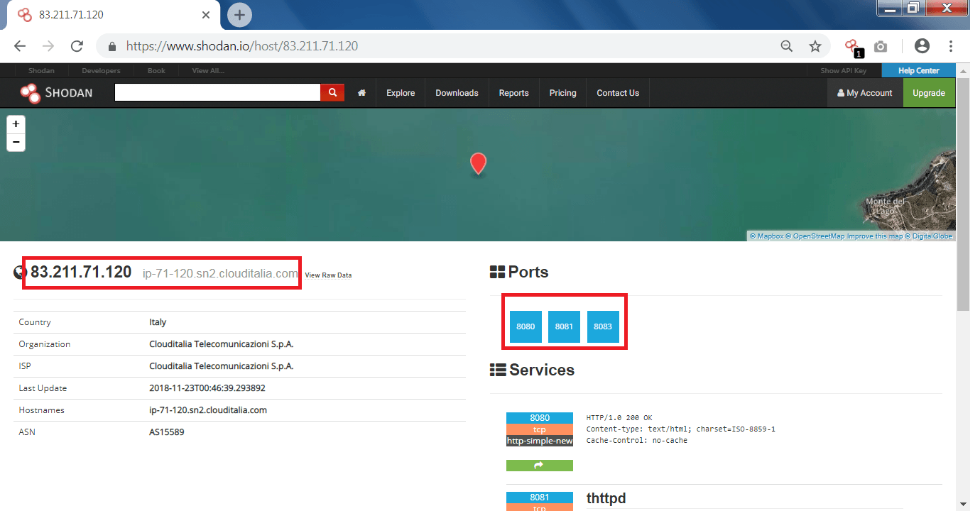Select port 8081 tile

pos(564,326)
